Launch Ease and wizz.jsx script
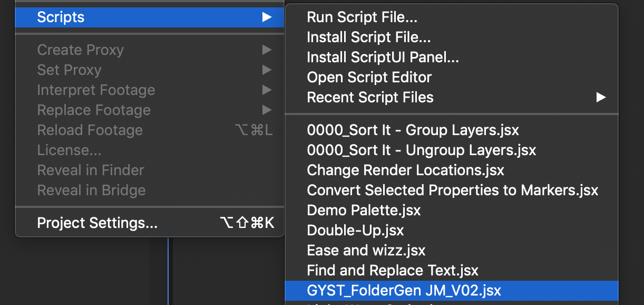Image resolution: width=644 pixels, height=305 pixels. pos(452,251)
